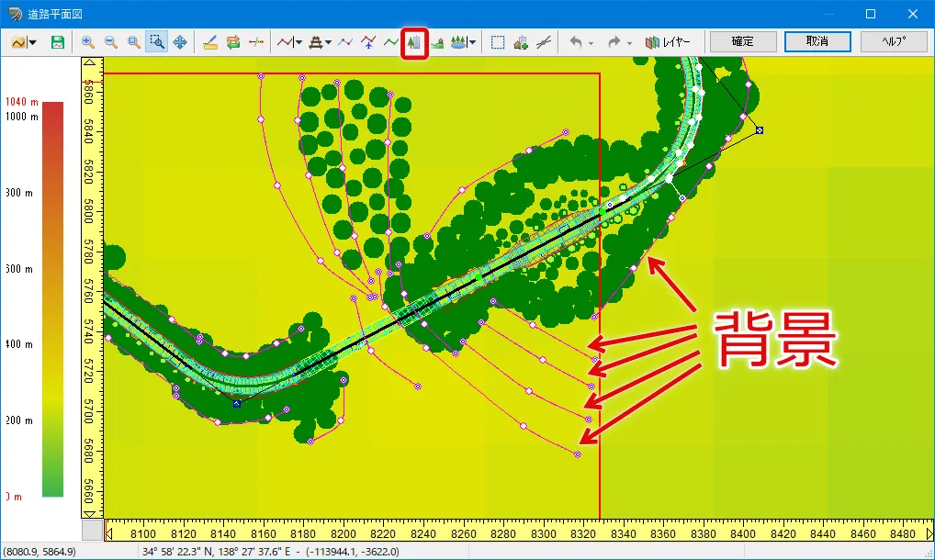Select the zoom in magnifier tool

[88, 42]
